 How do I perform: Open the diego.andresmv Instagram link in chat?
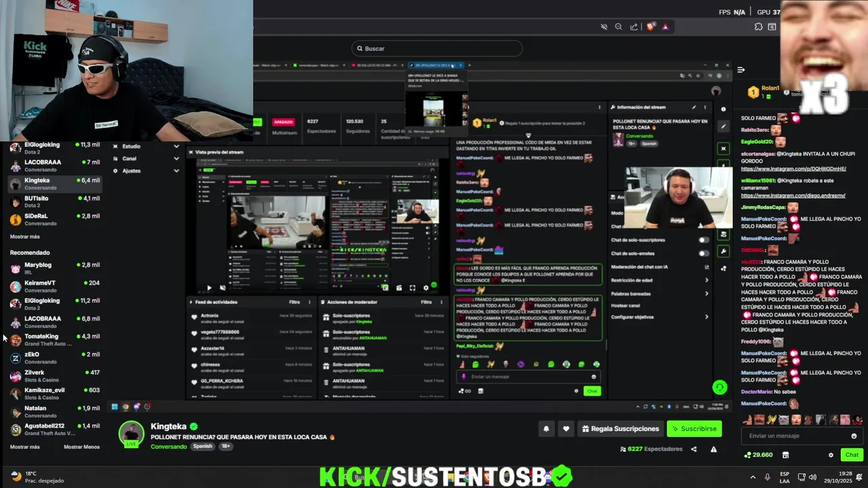coord(793,195)
